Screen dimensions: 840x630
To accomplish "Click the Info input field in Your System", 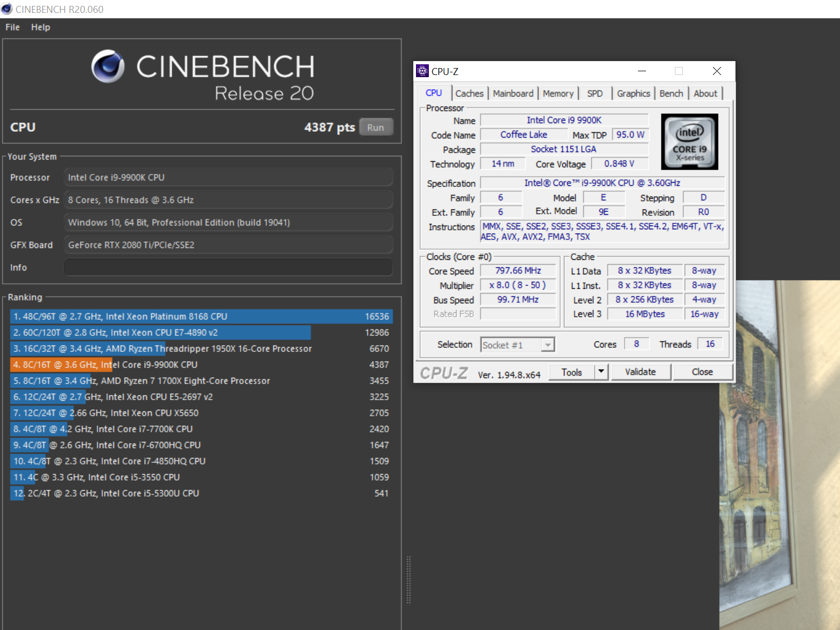I will click(228, 267).
